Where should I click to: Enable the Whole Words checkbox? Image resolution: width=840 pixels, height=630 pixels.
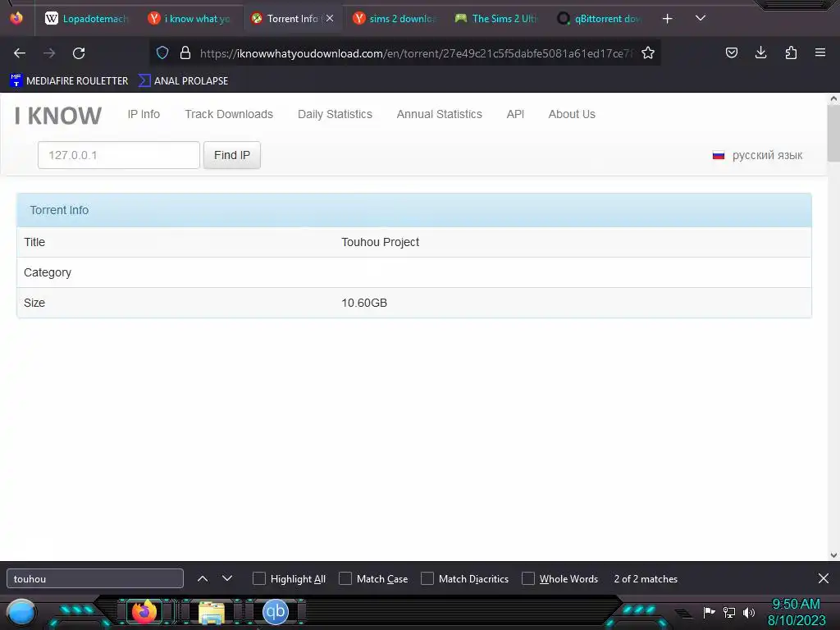tap(528, 578)
